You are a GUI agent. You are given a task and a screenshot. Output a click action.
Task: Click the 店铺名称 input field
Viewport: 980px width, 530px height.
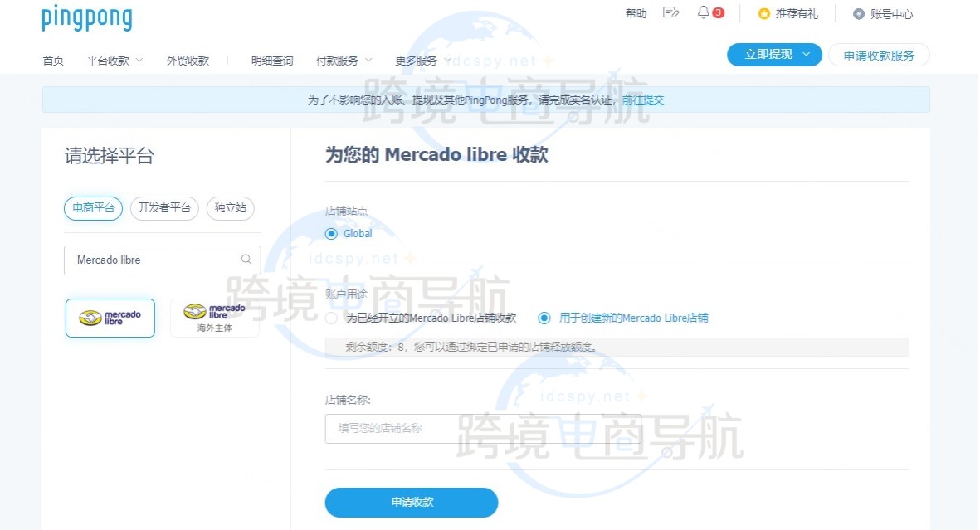pyautogui.click(x=483, y=429)
